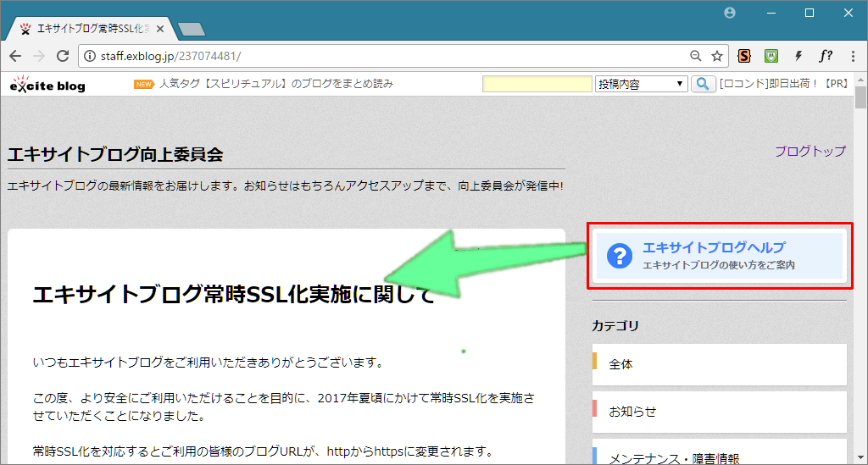Close the エキサイトブログ常時SSL化 tab
The width and height of the screenshot is (868, 465).
click(160, 29)
